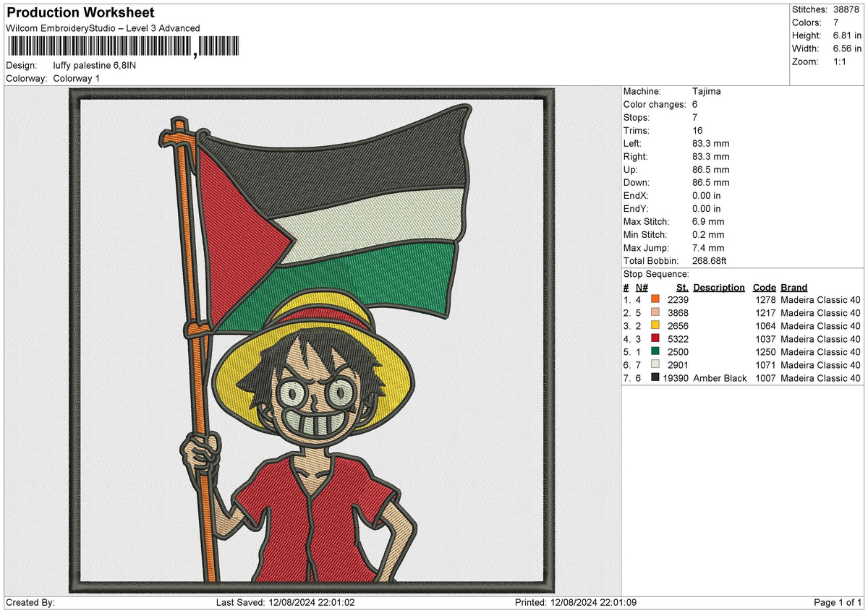868x613 pixels.
Task: Click the green swatch for code 1250
Action: [x=655, y=351]
